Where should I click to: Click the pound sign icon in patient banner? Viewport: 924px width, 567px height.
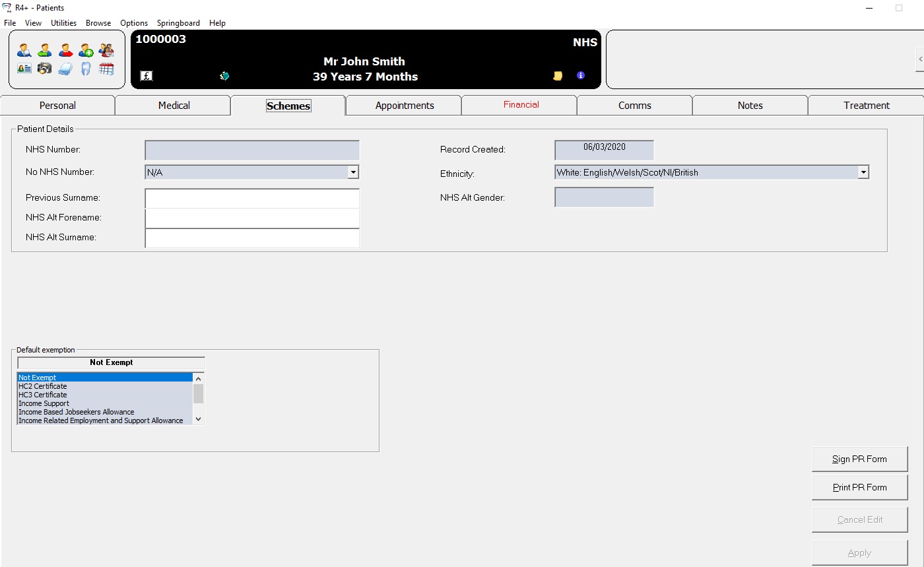[147, 76]
